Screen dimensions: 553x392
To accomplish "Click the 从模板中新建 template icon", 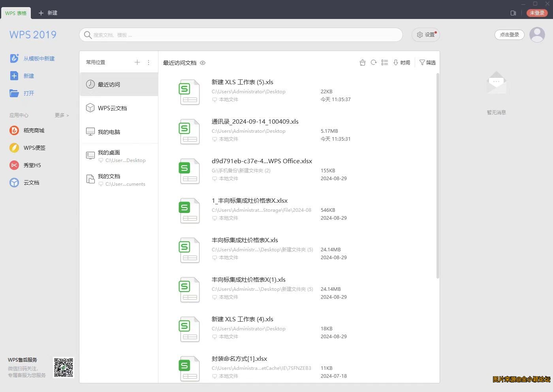I will (14, 58).
